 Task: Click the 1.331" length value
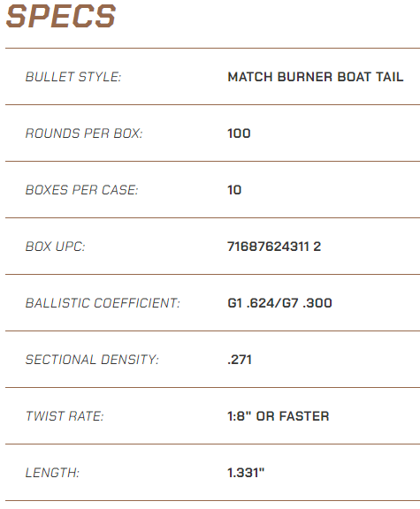246,472
